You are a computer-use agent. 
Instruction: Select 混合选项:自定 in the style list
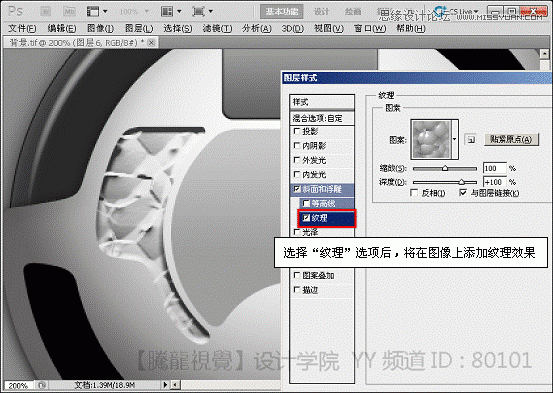tap(322, 118)
